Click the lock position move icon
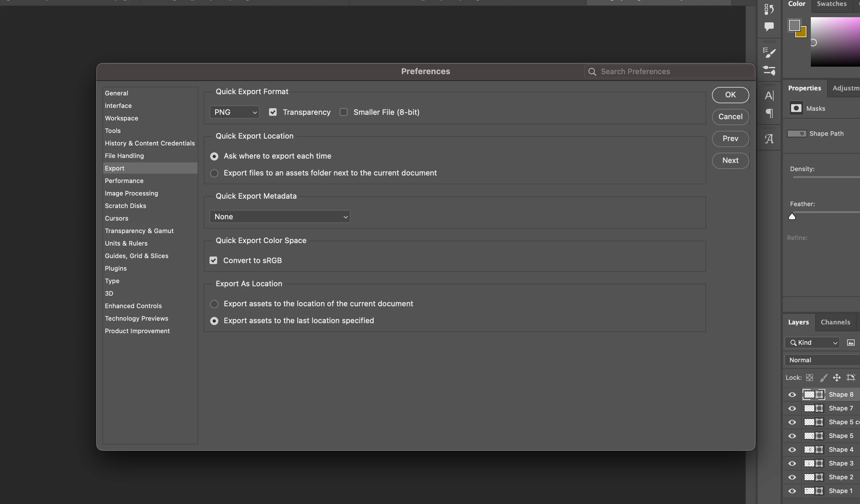This screenshot has height=504, width=860. pos(837,378)
